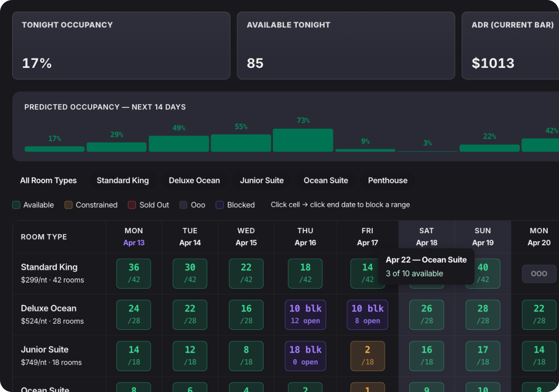
Task: Open the ADR Current Bar $1013 card
Action: 511,46
